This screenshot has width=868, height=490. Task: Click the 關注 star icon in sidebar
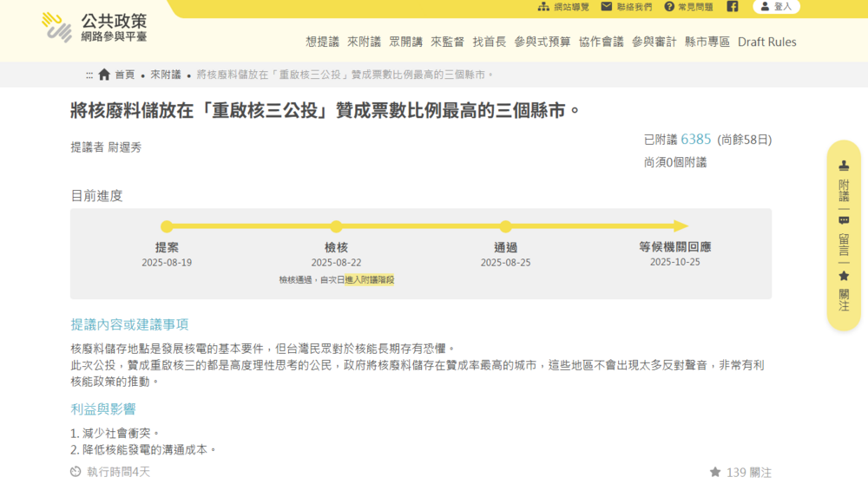844,276
